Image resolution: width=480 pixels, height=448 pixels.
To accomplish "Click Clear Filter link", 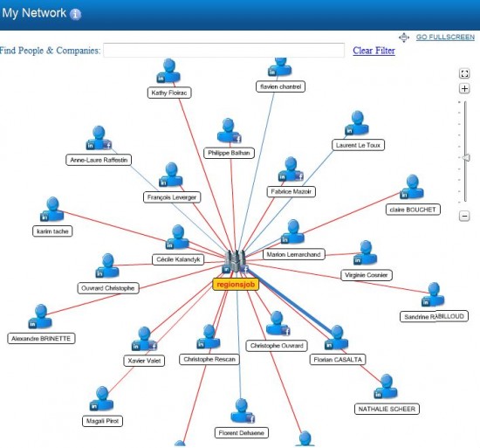I will [x=374, y=51].
